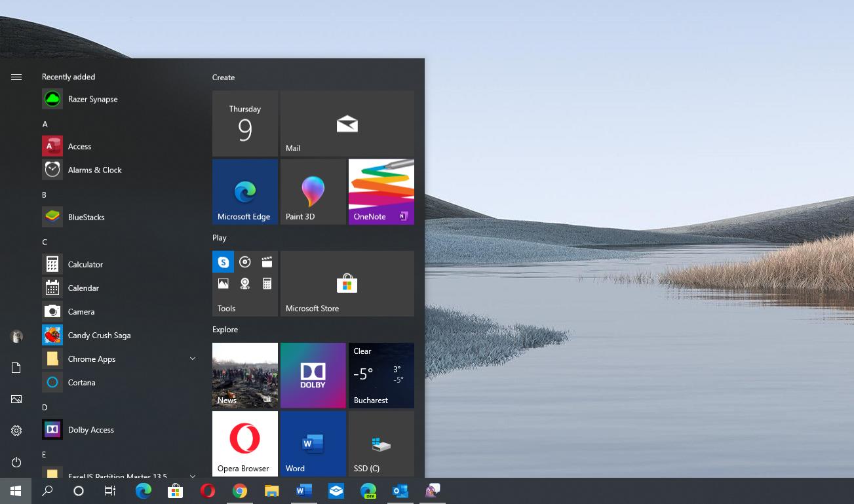Launch Opera from the taskbar
The width and height of the screenshot is (854, 504).
tap(208, 491)
